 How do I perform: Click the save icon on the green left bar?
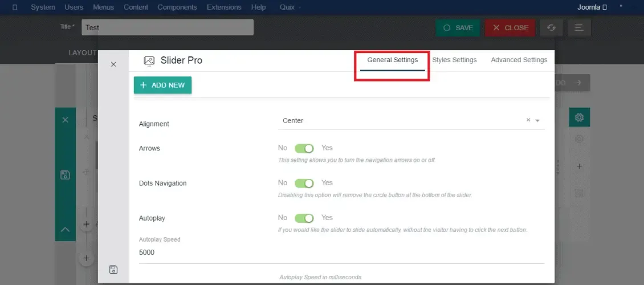click(65, 174)
